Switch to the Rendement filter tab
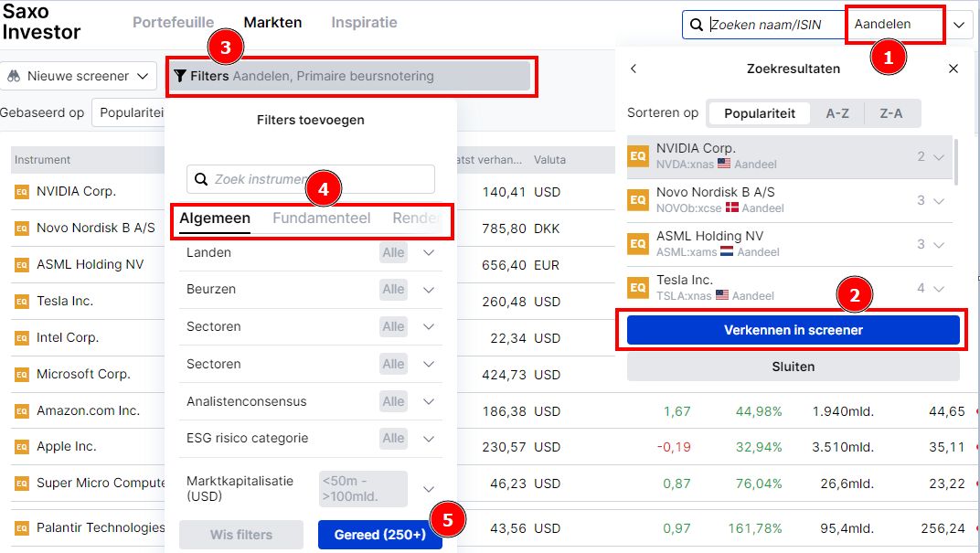This screenshot has width=980, height=553. 417,218
